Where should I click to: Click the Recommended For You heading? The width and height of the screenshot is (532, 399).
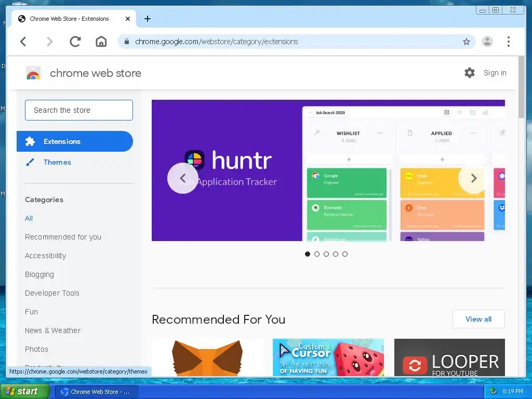219,320
